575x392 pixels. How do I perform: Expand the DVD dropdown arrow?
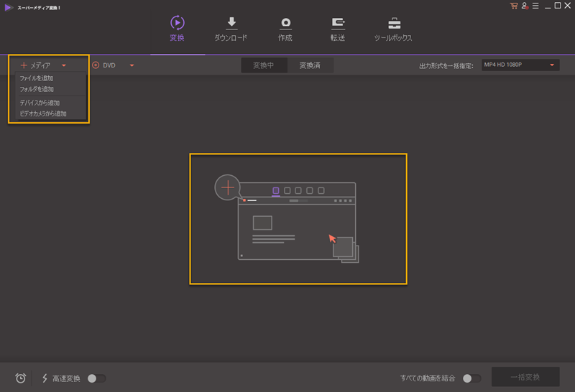pos(132,65)
